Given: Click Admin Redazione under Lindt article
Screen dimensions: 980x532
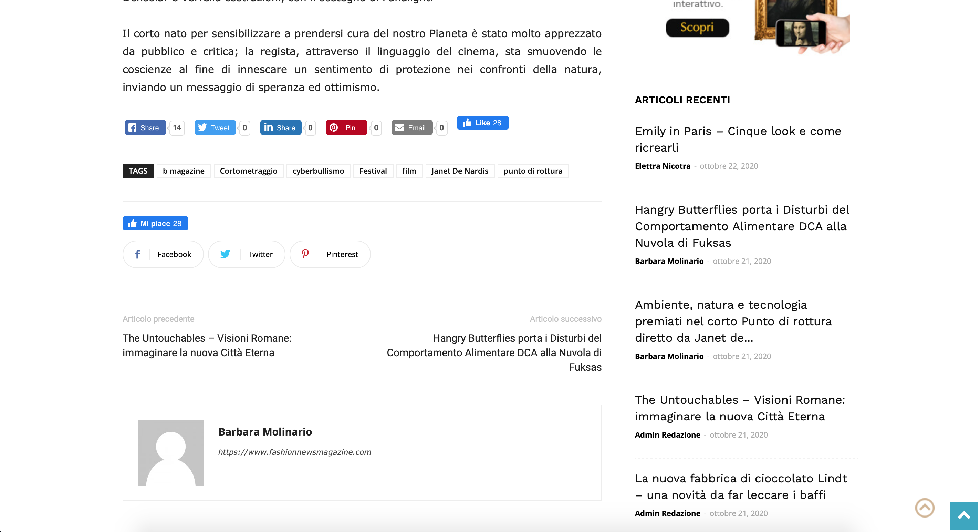Looking at the screenshot, I should tap(667, 513).
